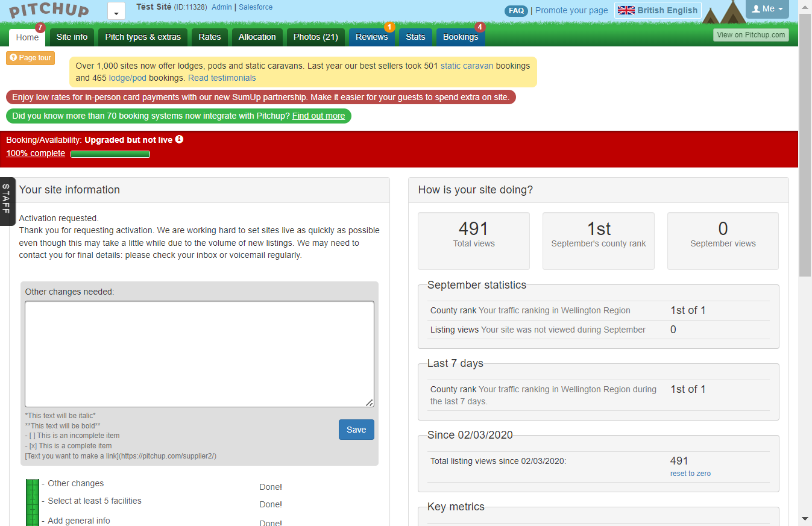The height and width of the screenshot is (526, 812).
Task: Click the British English flag selector
Action: click(x=658, y=10)
